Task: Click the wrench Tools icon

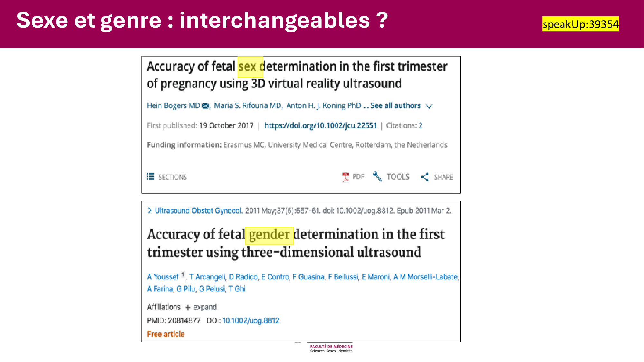Action: point(377,176)
